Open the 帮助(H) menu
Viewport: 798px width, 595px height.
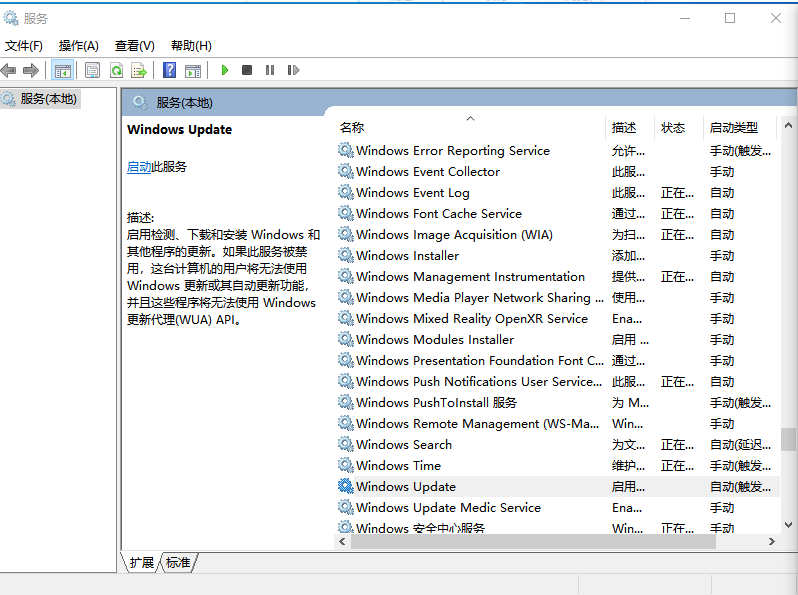[x=191, y=46]
